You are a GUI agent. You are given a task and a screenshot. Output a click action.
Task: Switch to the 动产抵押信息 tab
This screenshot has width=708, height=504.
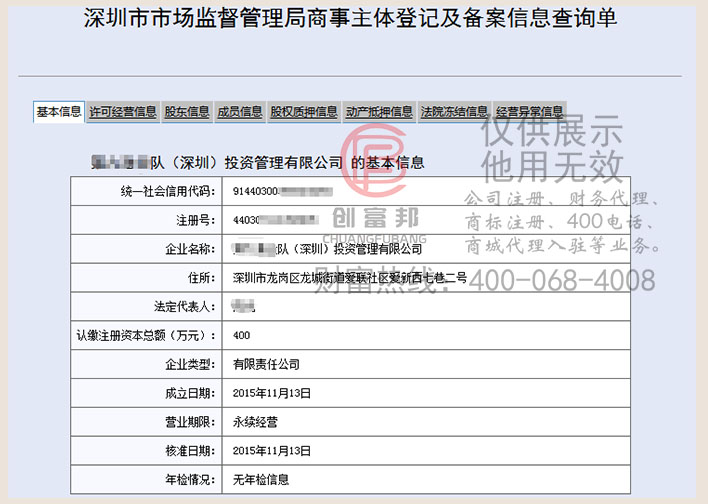coord(379,112)
